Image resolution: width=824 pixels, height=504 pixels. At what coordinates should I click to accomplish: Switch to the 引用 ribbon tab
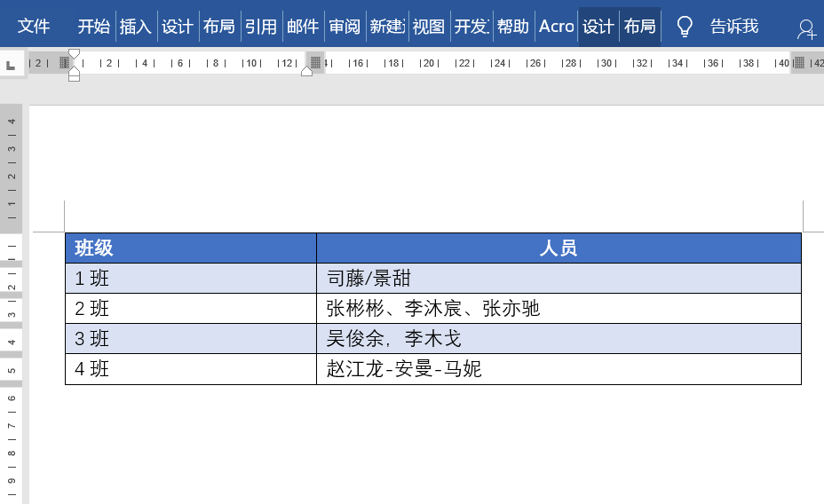(261, 26)
